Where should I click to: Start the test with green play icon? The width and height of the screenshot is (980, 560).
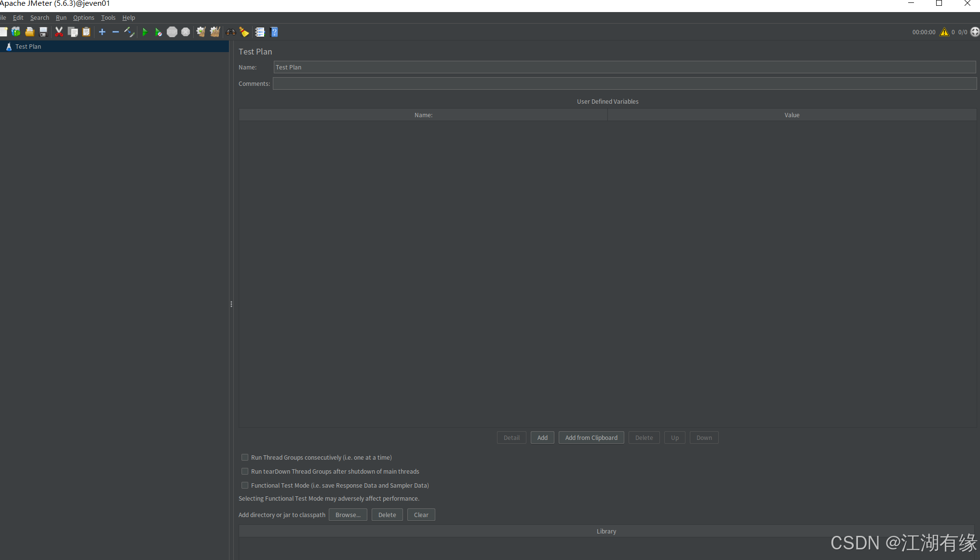click(145, 32)
